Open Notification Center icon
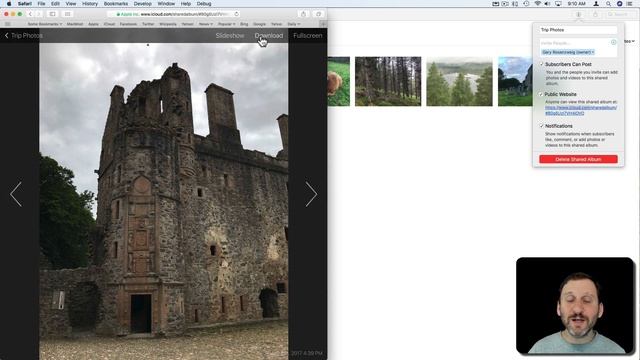 click(630, 4)
